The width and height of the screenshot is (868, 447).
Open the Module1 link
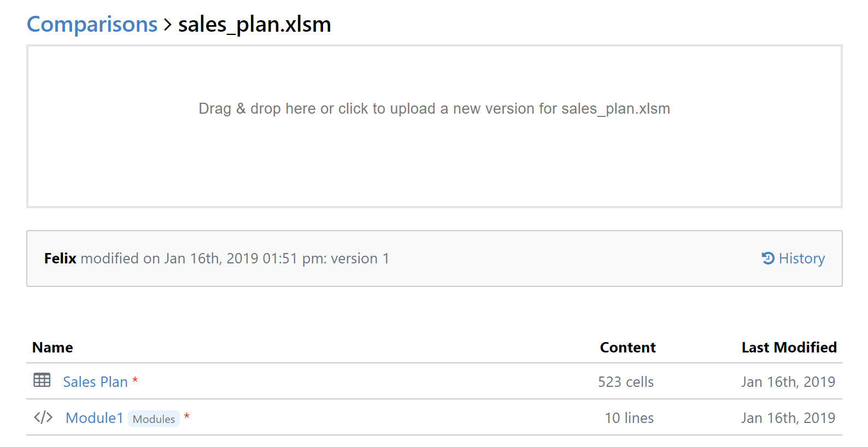pyautogui.click(x=94, y=418)
